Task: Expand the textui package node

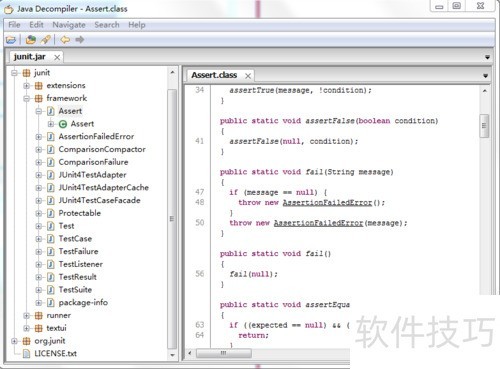Action: point(27,328)
